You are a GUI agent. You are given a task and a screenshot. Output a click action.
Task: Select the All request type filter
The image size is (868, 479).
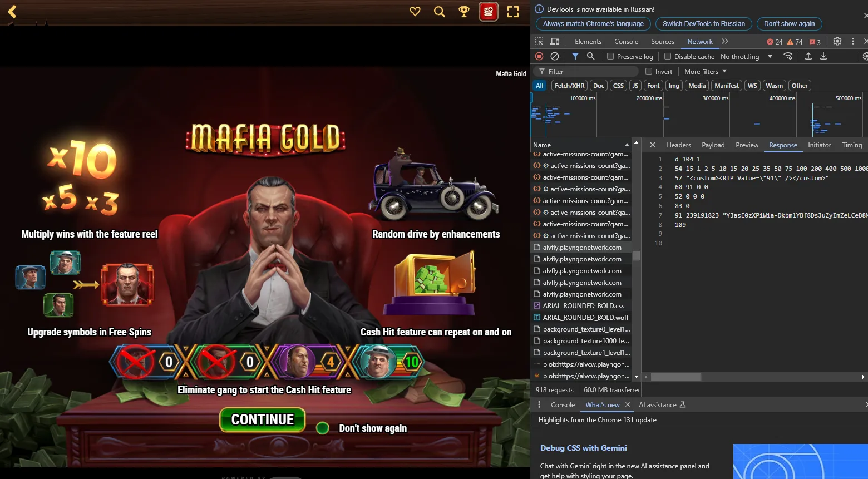540,86
